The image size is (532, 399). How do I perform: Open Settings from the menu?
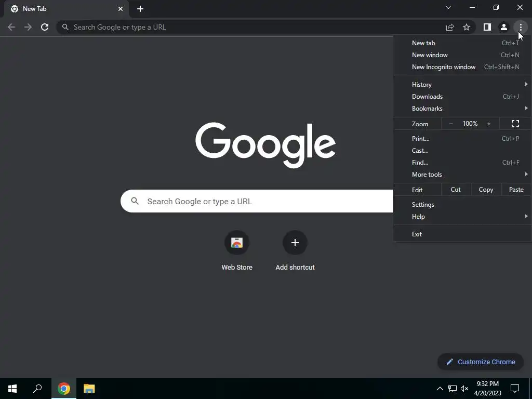tap(462, 205)
